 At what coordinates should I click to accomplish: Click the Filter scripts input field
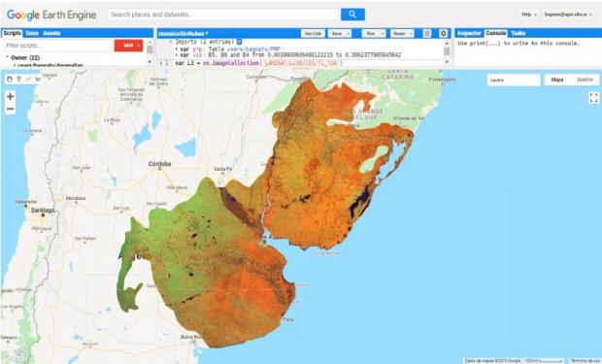tap(58, 46)
